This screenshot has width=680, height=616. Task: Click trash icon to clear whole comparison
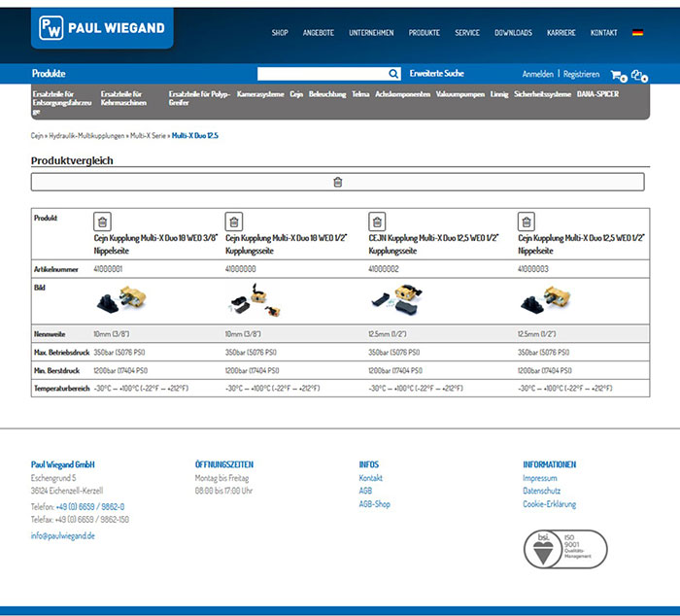point(337,182)
